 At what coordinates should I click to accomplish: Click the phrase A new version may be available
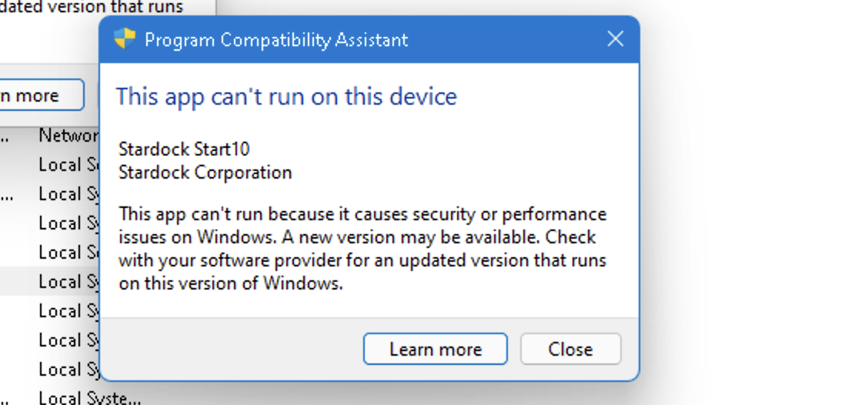[410, 237]
